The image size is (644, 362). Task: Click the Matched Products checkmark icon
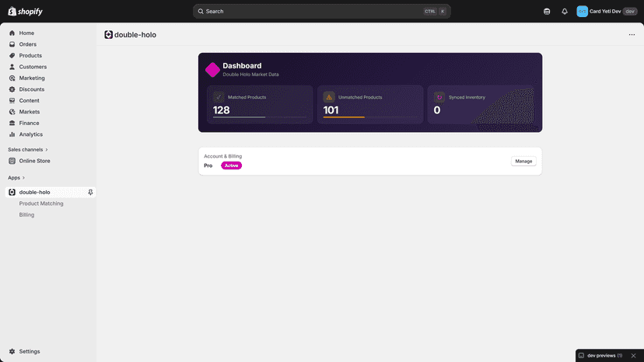coord(219,97)
